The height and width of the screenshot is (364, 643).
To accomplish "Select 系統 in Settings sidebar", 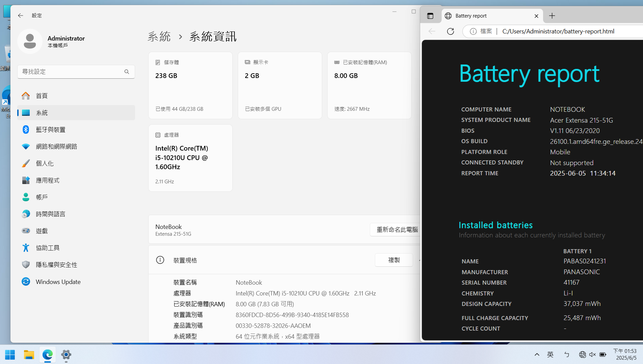I will (x=76, y=113).
